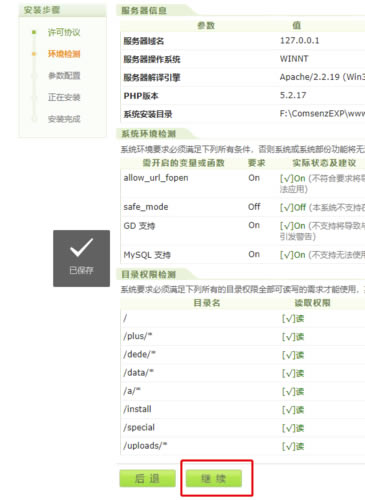Select the 许可协议 install step
This screenshot has height=500, width=365.
[64, 32]
